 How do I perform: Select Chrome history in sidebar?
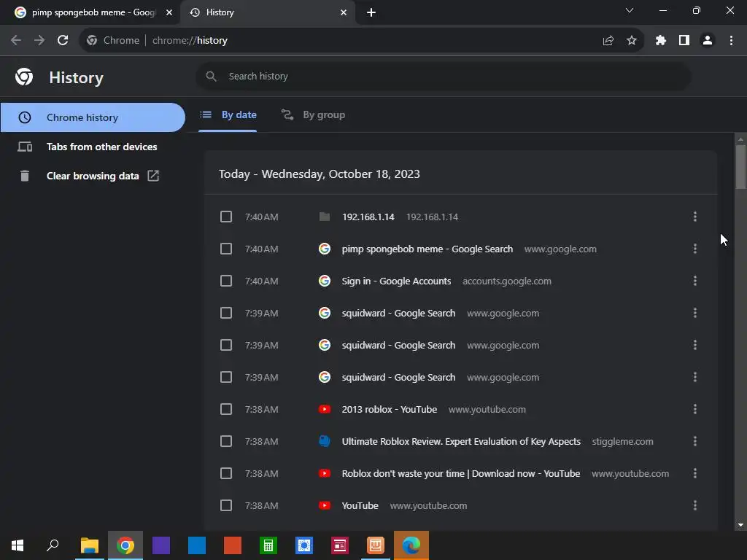tap(93, 117)
